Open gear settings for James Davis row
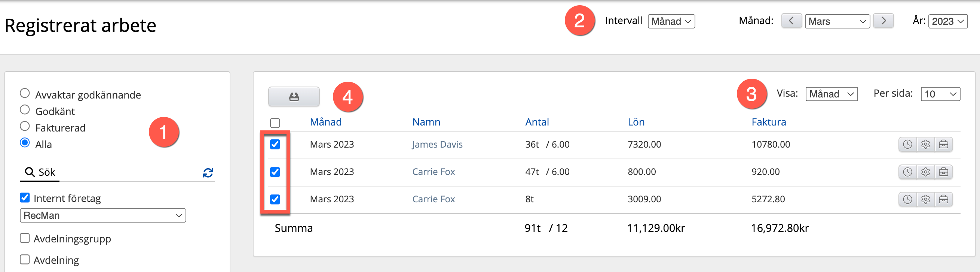This screenshot has width=980, height=272. point(925,144)
